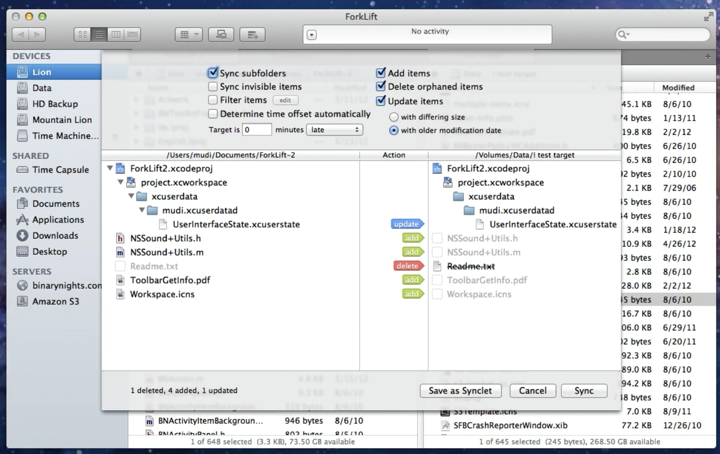Switch to column view mode
Image resolution: width=720 pixels, height=454 pixels.
(x=116, y=34)
